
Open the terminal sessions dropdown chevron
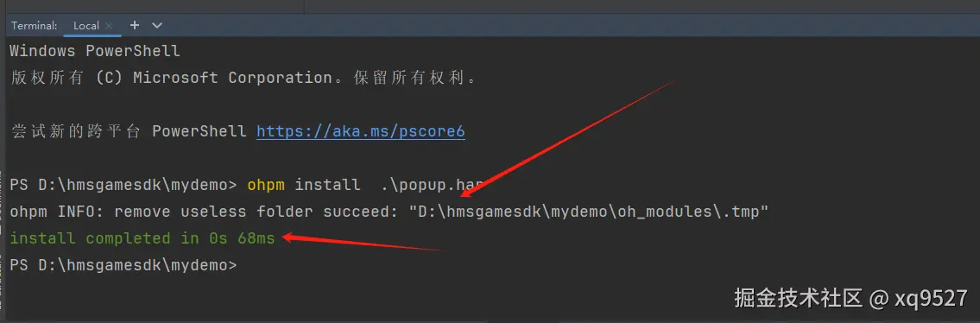coord(157,26)
